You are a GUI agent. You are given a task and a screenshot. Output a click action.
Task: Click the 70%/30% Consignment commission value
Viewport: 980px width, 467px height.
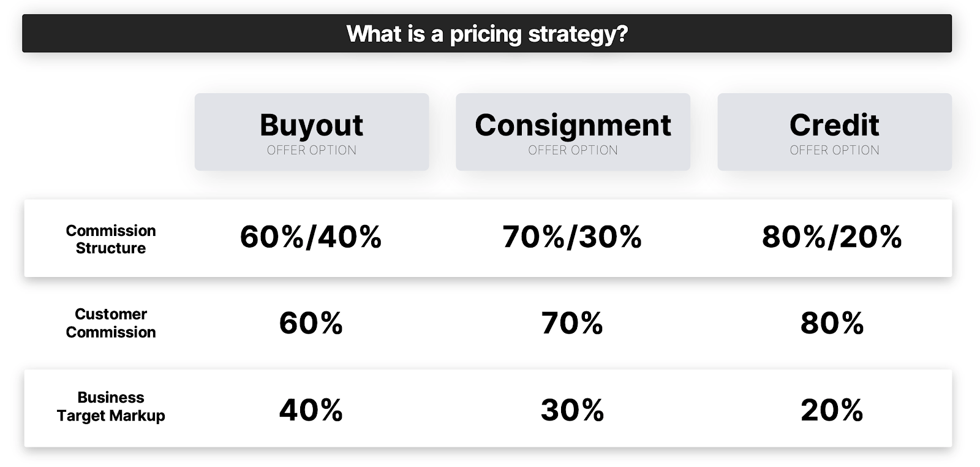tap(572, 237)
